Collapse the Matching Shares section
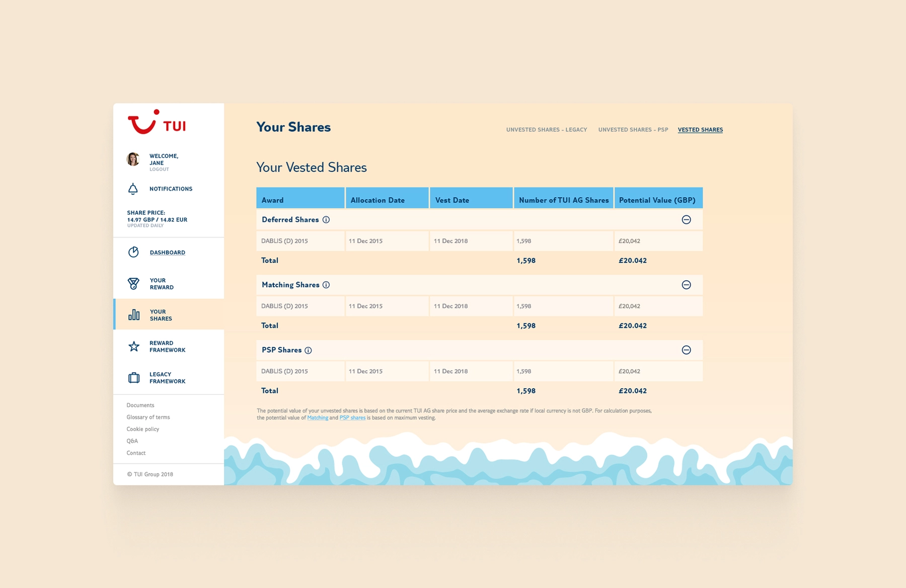Image resolution: width=906 pixels, height=588 pixels. 687,285
